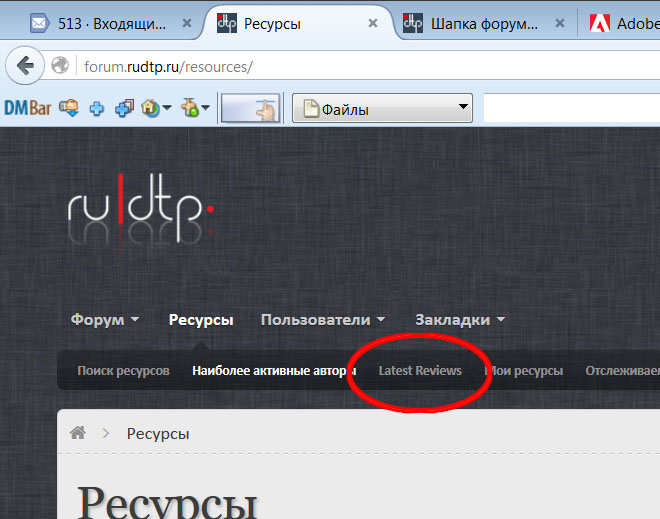The width and height of the screenshot is (660, 519).
Task: Close the Входящие mail tab
Action: point(187,23)
